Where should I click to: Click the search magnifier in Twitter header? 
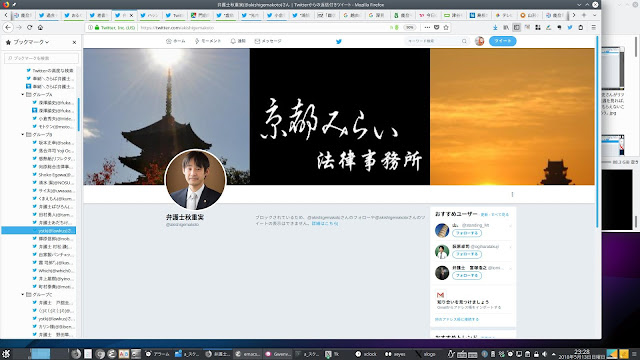click(464, 41)
